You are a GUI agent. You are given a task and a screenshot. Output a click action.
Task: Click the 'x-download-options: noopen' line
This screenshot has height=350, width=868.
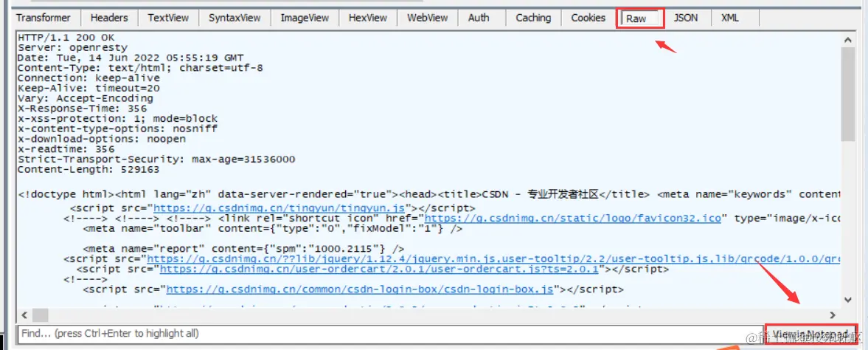click(101, 139)
